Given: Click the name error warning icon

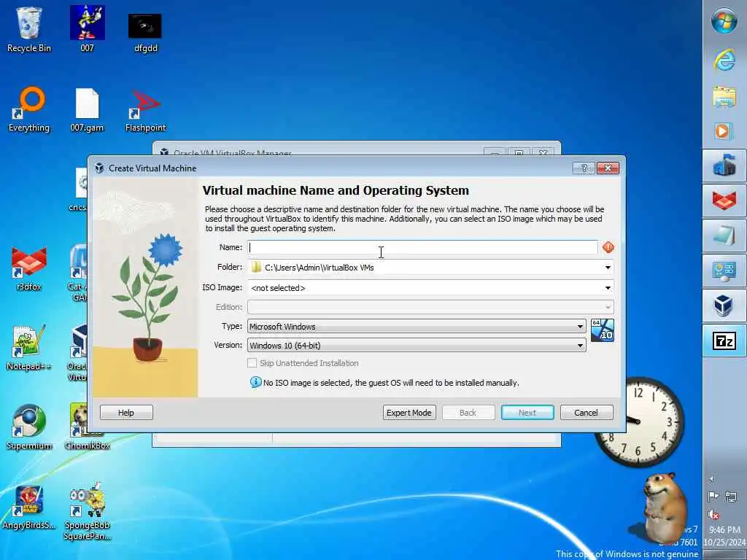Looking at the screenshot, I should (608, 247).
